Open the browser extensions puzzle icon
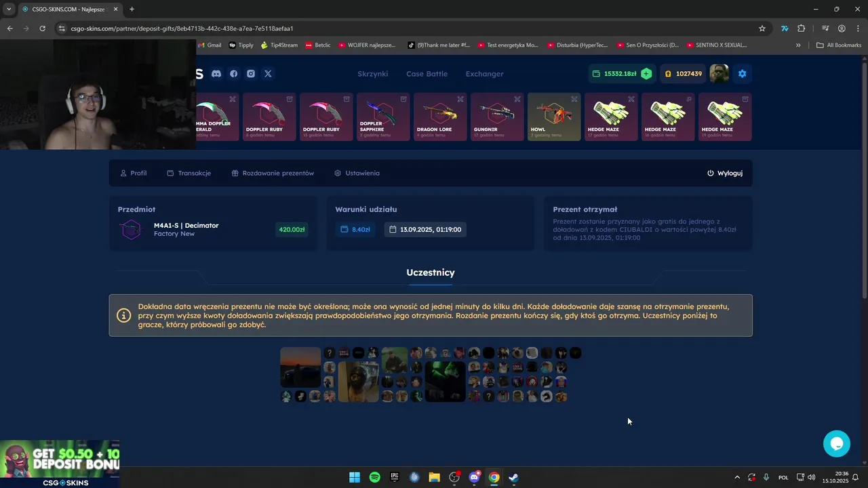The width and height of the screenshot is (868, 488). [x=802, y=28]
